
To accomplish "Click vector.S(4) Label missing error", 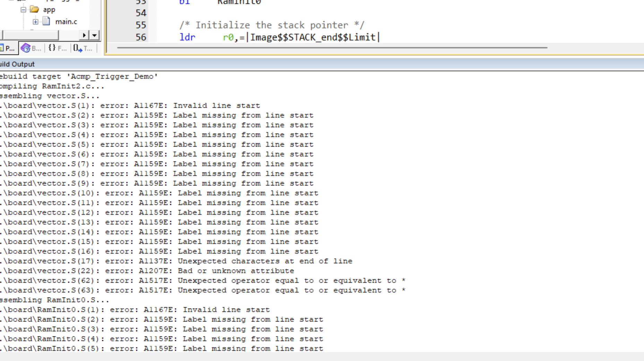I will pyautogui.click(x=157, y=135).
